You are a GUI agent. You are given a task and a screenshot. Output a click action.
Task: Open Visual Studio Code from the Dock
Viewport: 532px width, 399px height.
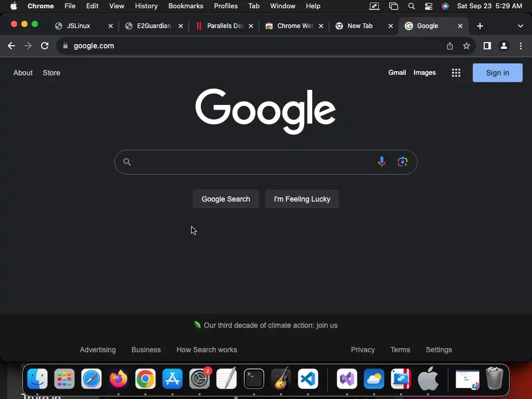click(308, 379)
